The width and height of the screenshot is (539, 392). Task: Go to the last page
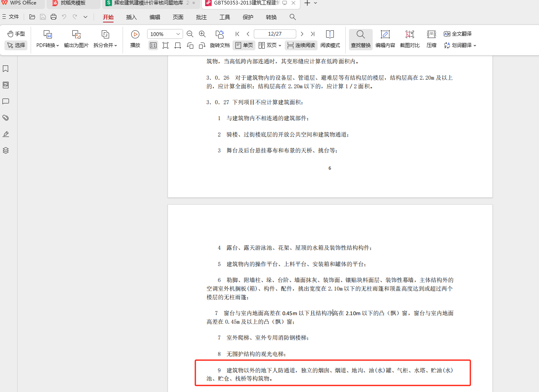tap(313, 34)
